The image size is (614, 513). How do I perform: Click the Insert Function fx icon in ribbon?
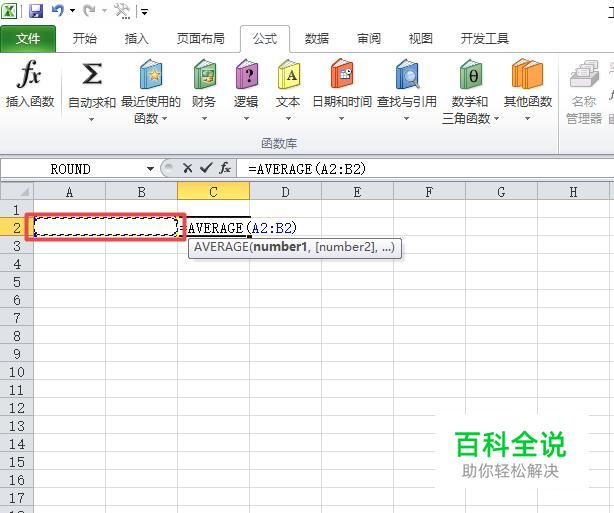[x=29, y=74]
